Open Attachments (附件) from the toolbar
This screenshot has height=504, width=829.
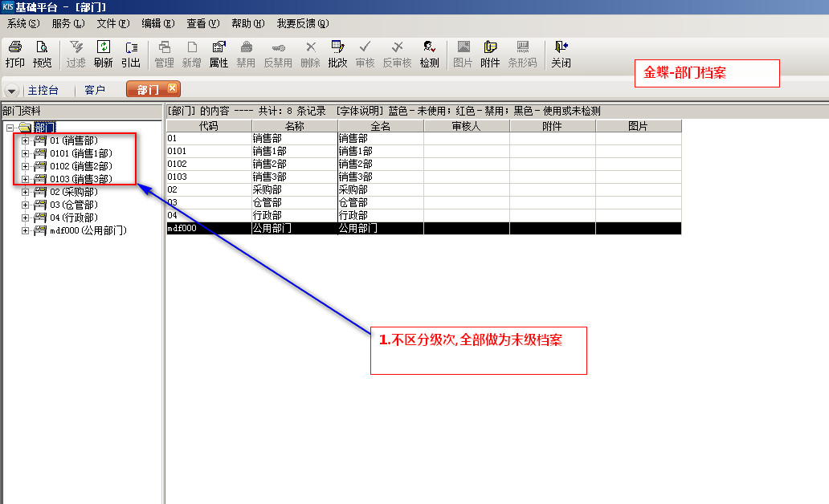coord(490,54)
